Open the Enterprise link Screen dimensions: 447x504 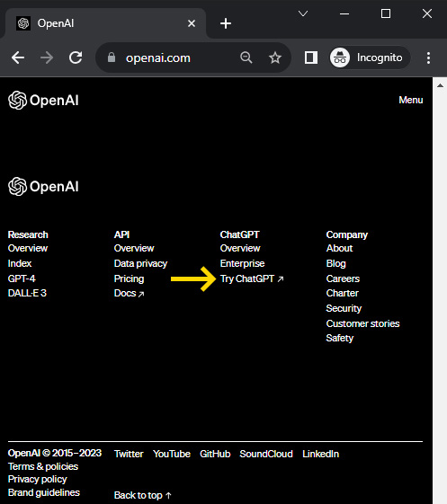[x=242, y=263]
